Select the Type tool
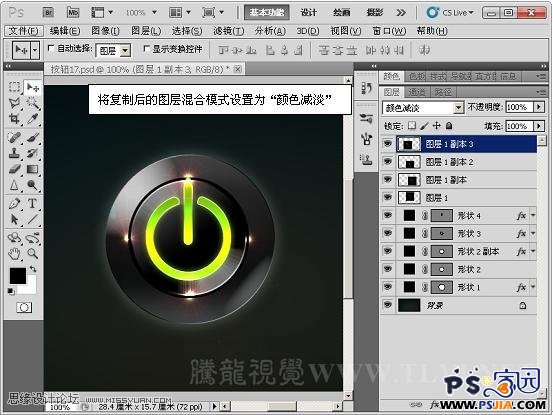The image size is (553, 415). (33, 203)
